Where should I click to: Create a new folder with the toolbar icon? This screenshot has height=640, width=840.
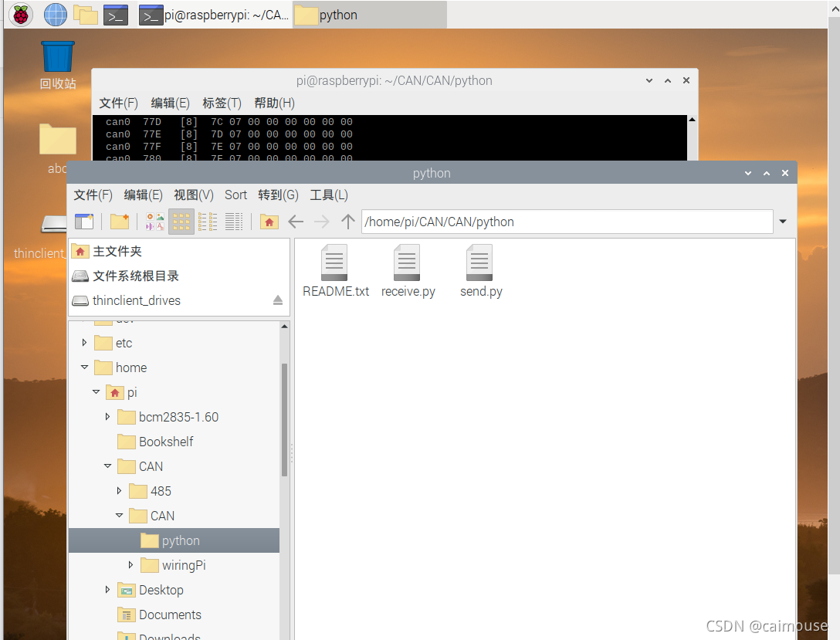pos(120,222)
